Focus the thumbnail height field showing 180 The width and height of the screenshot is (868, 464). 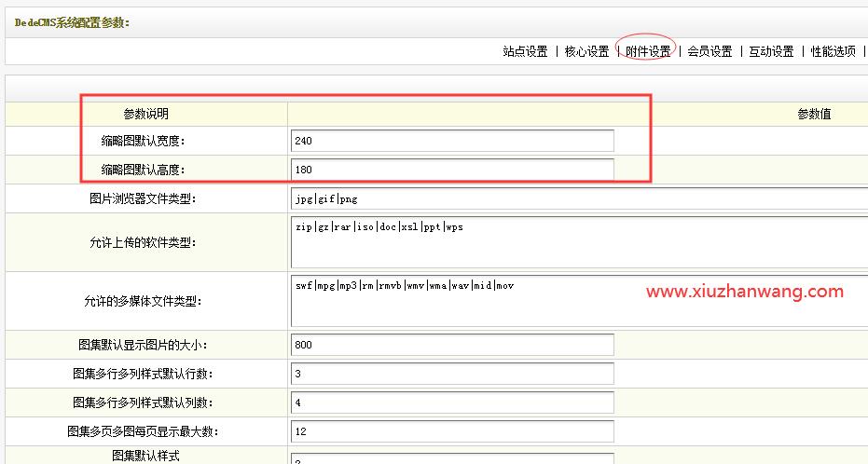click(452, 170)
